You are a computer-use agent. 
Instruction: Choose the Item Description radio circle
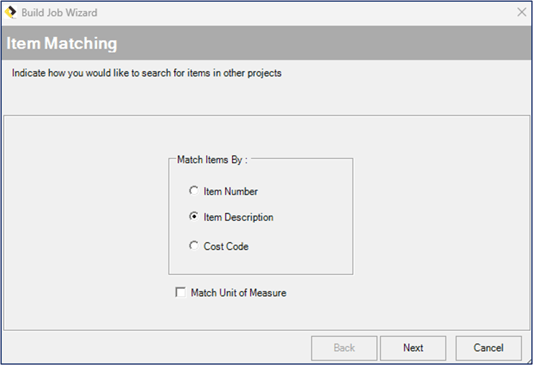tap(194, 216)
